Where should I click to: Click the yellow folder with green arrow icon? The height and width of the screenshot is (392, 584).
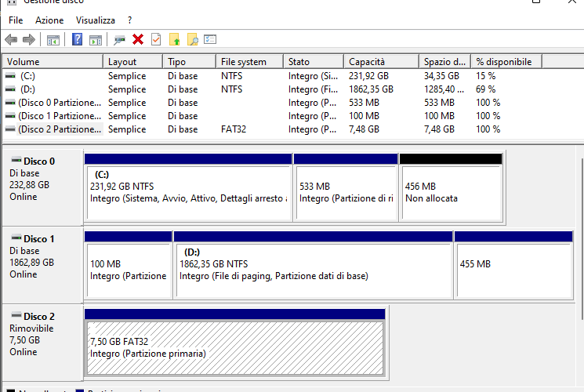174,39
